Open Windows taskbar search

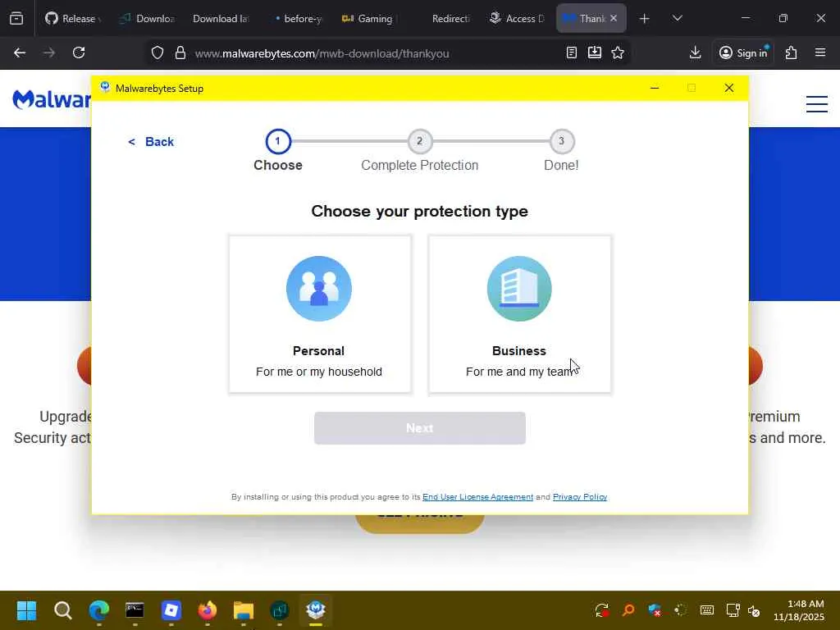pyautogui.click(x=62, y=610)
